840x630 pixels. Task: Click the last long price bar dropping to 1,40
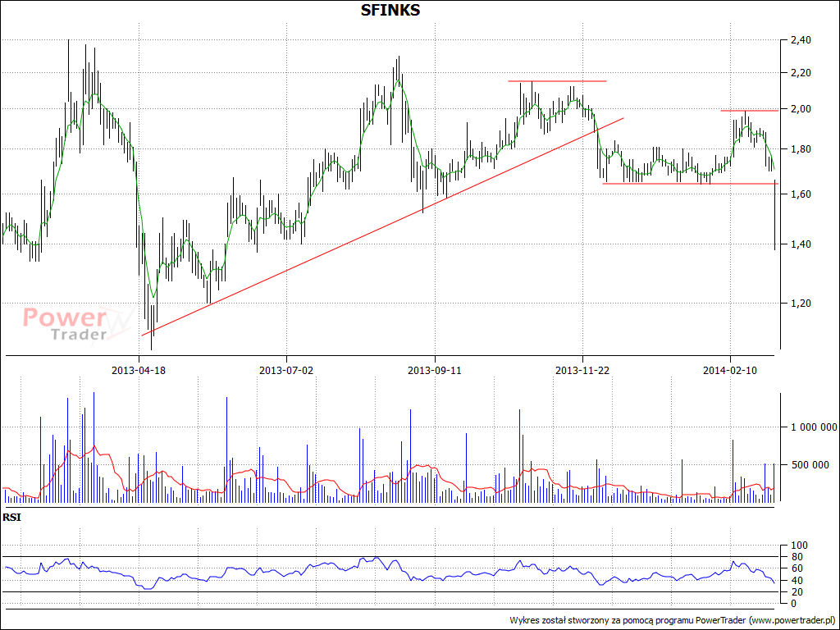pos(774,215)
